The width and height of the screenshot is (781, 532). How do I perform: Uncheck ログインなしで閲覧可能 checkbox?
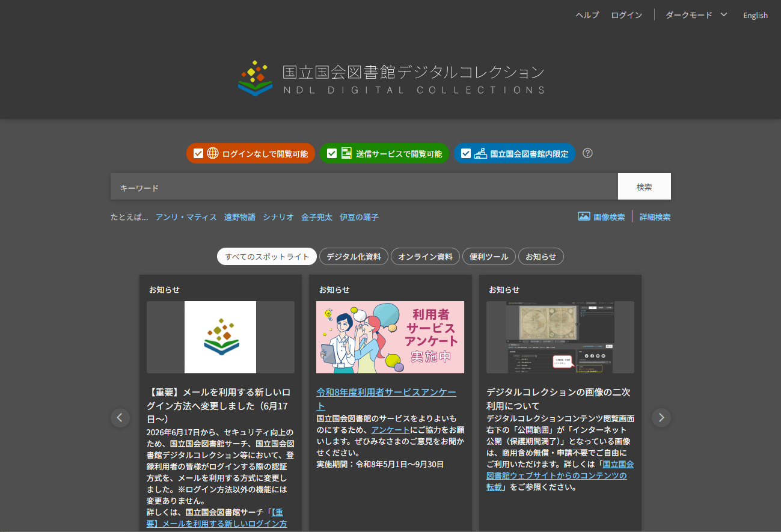(x=198, y=153)
